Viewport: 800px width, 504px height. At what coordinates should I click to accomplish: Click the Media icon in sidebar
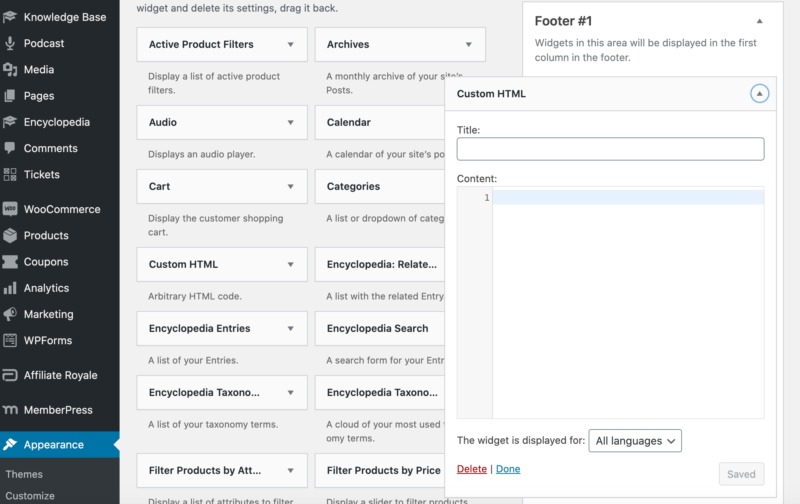pyautogui.click(x=10, y=70)
